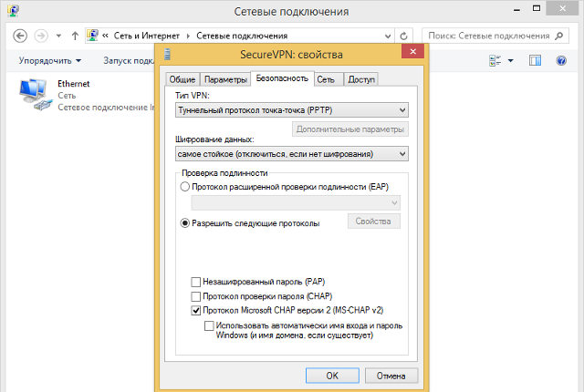Image resolution: width=584 pixels, height=392 pixels.
Task: Go back with the Explorer back arrow
Action: (x=20, y=36)
